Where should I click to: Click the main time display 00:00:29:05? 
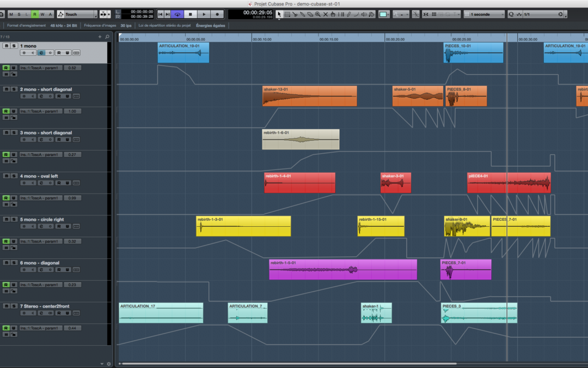[258, 13]
